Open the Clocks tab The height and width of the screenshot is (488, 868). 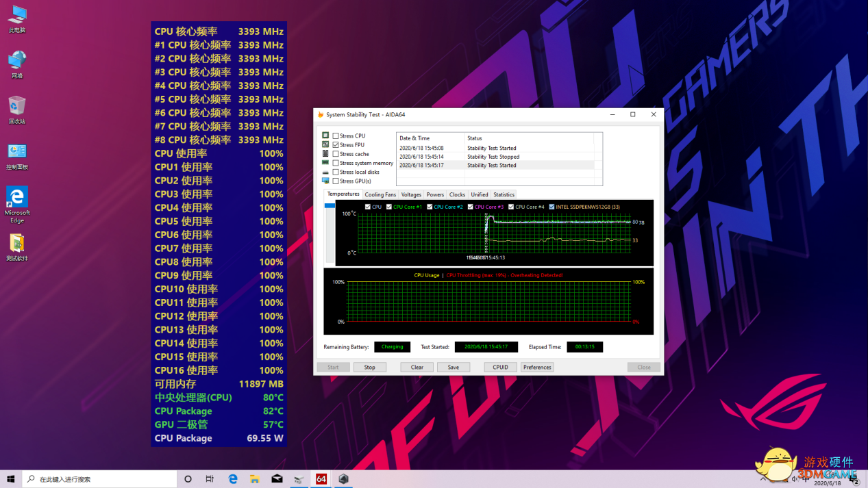pos(457,195)
